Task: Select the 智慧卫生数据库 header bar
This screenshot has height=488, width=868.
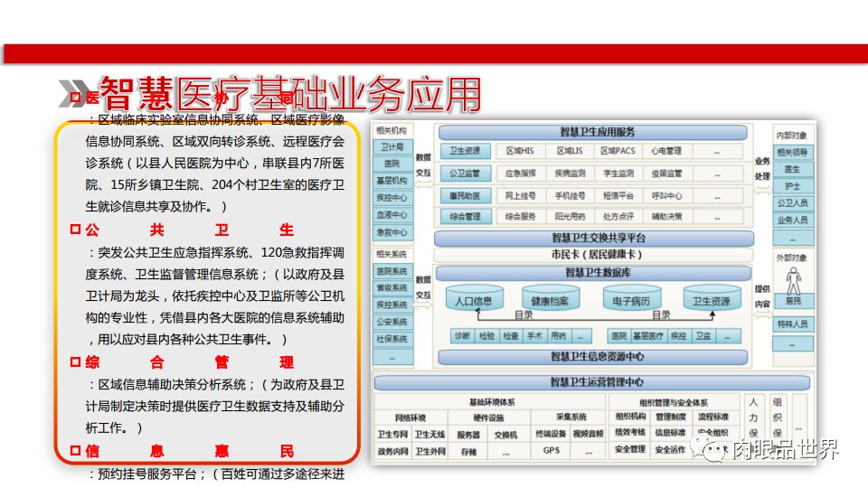Action: pyautogui.click(x=593, y=273)
